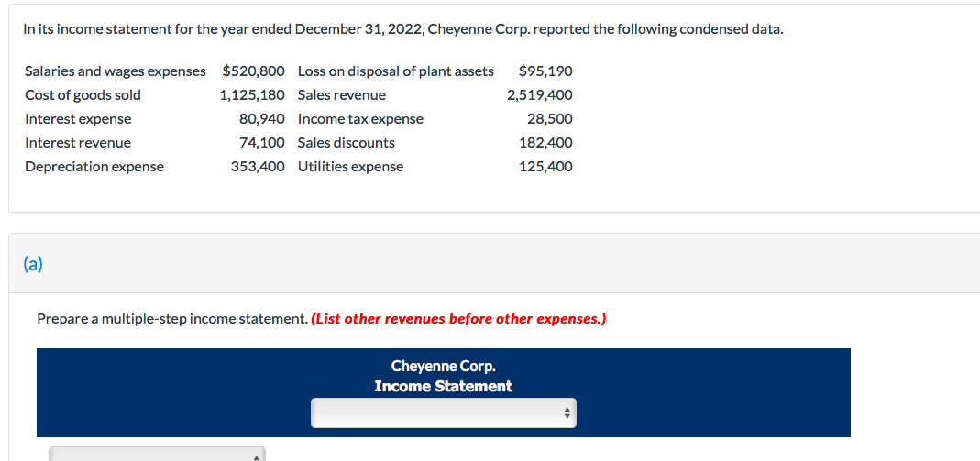This screenshot has height=461, width=980.
Task: Click the bold Income Statement heading
Action: pos(443,386)
